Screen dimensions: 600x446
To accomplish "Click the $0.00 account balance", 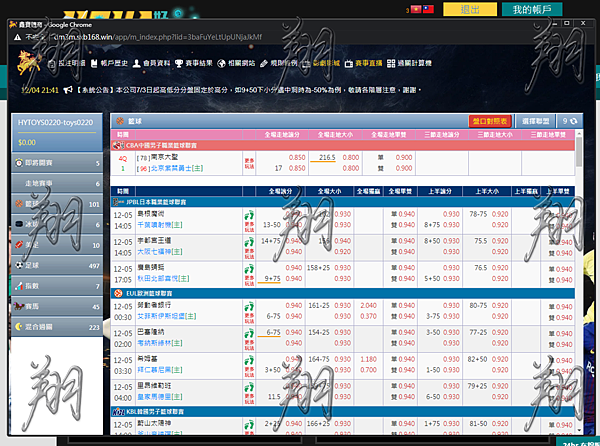I will pos(27,142).
